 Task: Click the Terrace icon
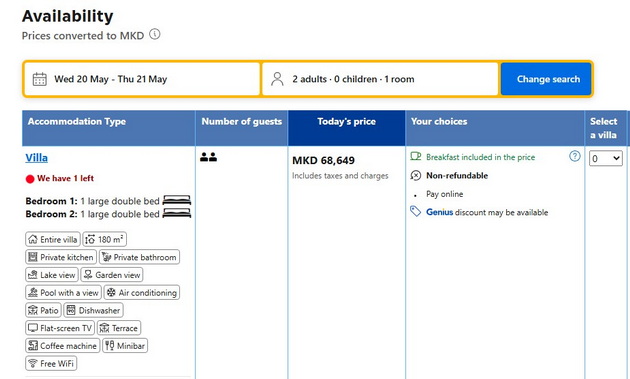(x=104, y=328)
